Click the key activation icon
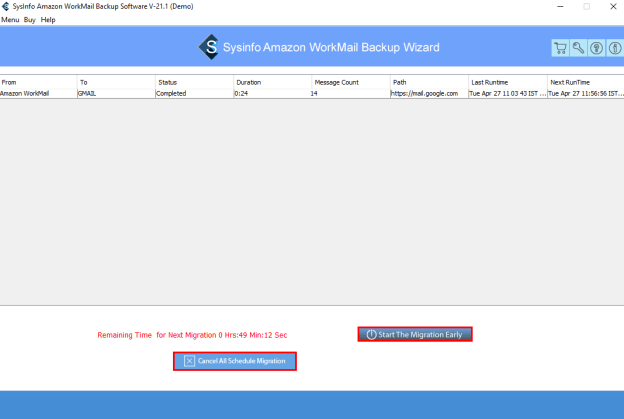 click(x=578, y=48)
